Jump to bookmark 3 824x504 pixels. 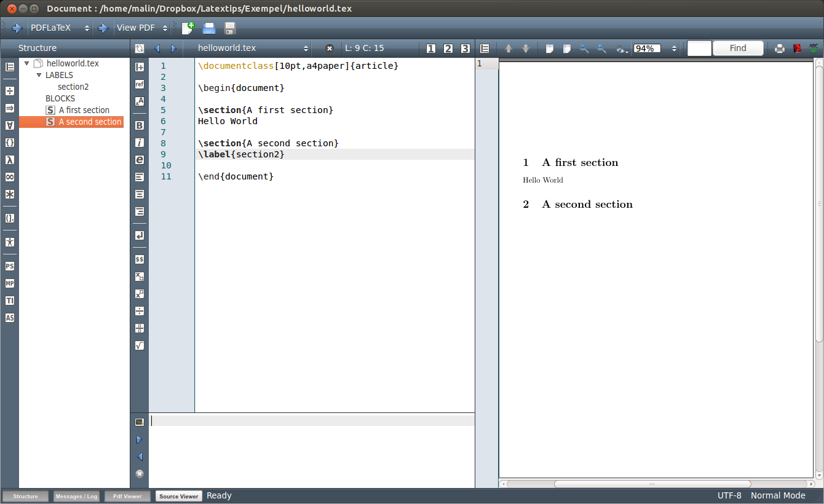[x=465, y=49]
